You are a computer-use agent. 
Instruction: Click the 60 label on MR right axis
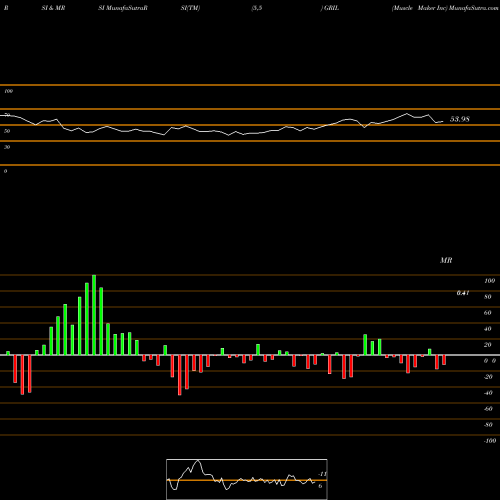click(488, 313)
